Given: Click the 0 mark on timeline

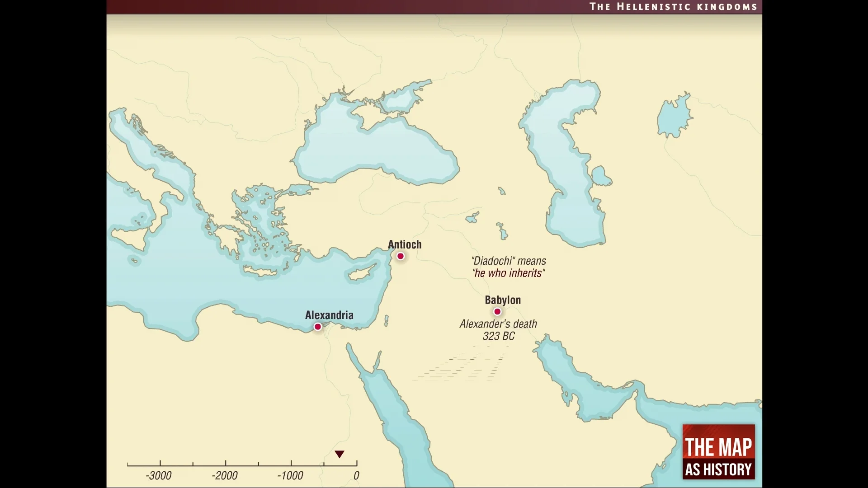Looking at the screenshot, I should (x=356, y=475).
